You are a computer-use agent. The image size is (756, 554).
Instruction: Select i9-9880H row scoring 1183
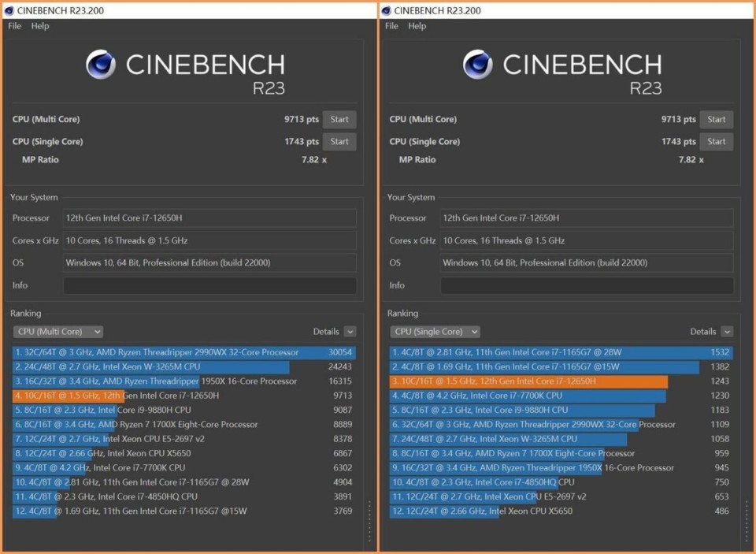(561, 411)
